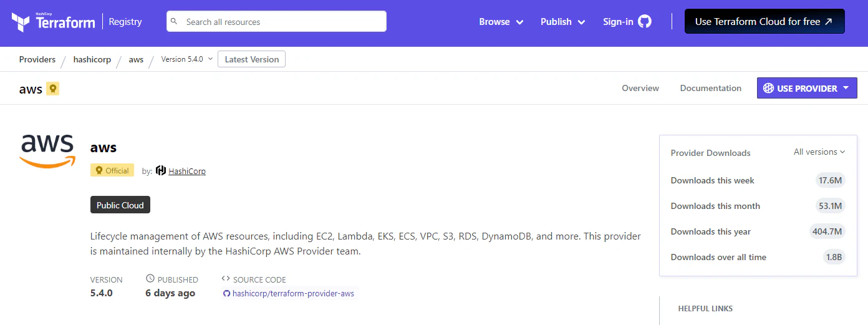
Task: Click the GitHub icon beside Sign-in
Action: [x=645, y=21]
